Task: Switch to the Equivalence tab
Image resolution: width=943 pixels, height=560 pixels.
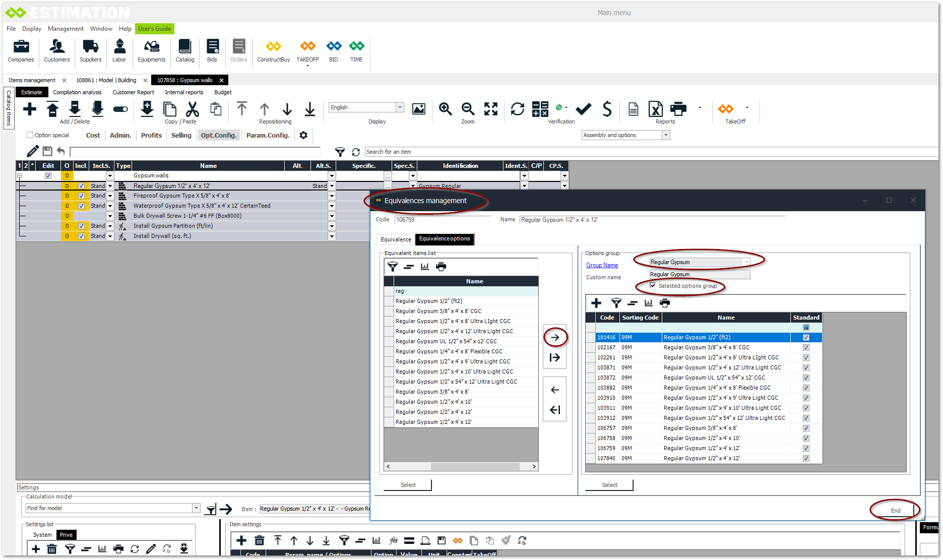Action: point(396,239)
